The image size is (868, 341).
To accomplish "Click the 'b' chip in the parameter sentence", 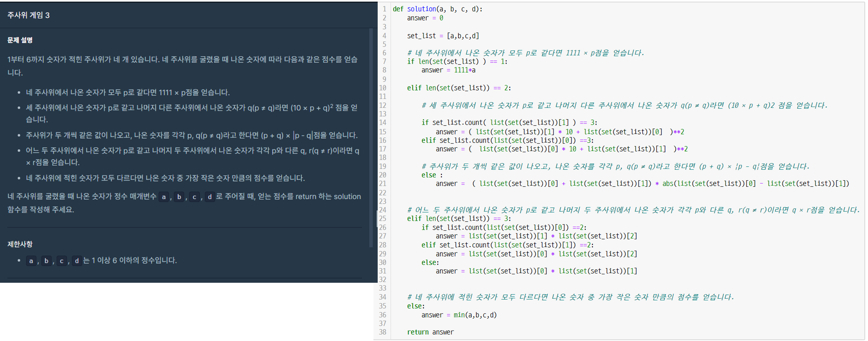I will [179, 197].
